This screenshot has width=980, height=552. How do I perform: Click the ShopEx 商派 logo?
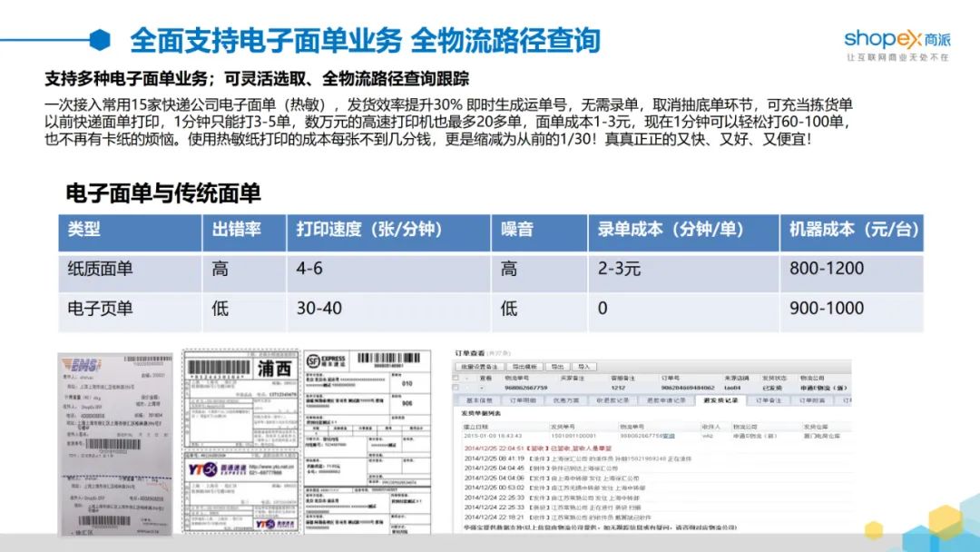(897, 45)
